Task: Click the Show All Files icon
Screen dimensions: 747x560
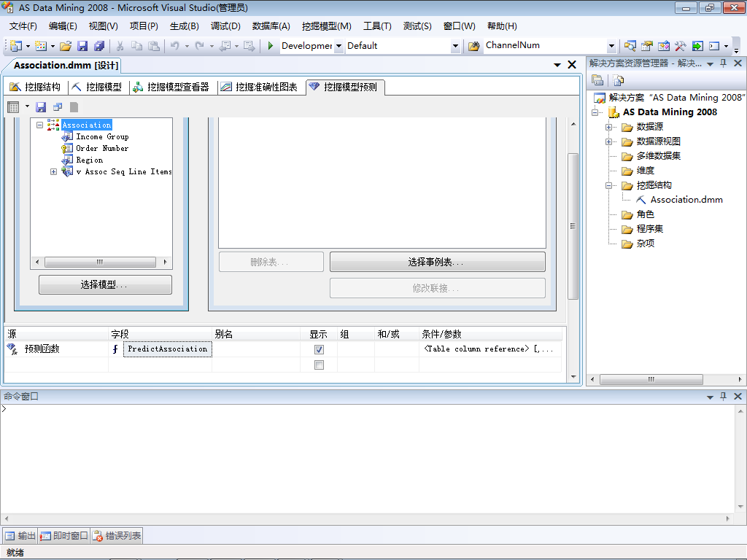Action: (619, 80)
